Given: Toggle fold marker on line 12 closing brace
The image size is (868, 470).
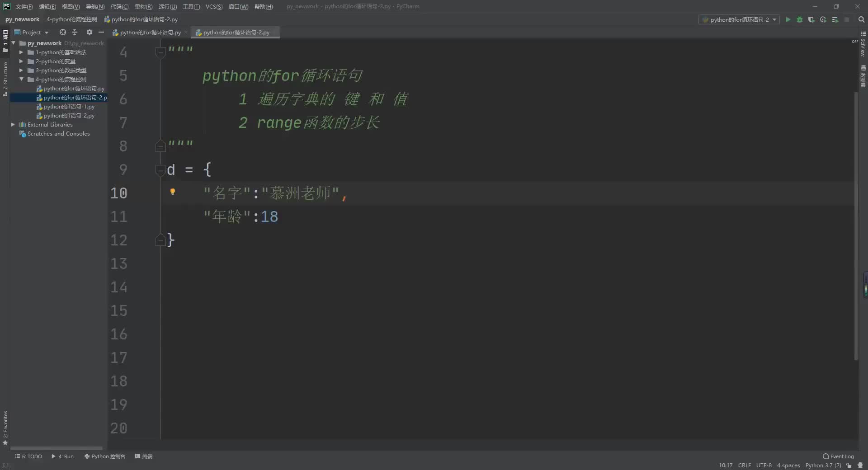Looking at the screenshot, I should (x=160, y=240).
